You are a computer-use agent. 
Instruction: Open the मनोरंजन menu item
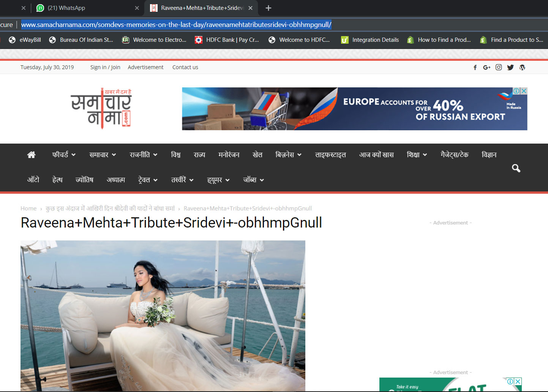(229, 155)
